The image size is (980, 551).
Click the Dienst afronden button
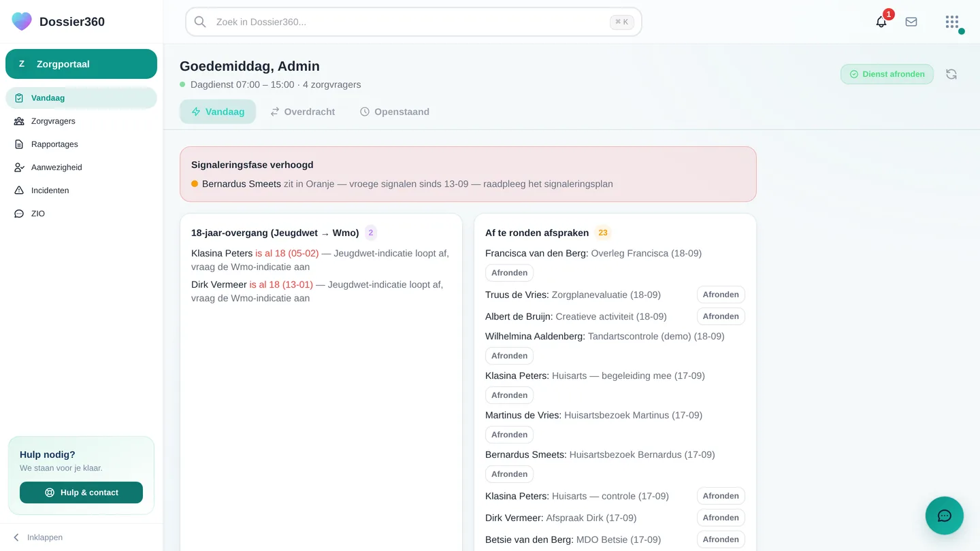[887, 74]
